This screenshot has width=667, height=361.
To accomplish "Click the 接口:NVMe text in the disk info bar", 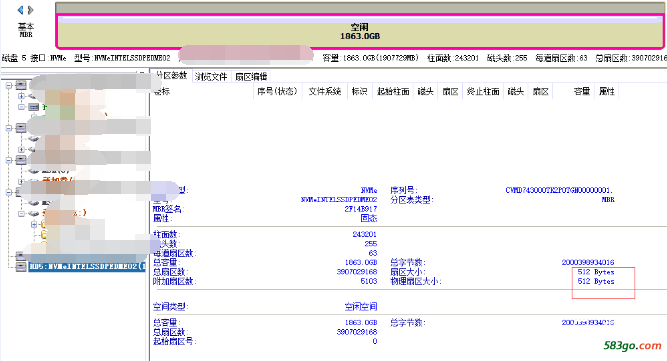I will click(x=48, y=58).
